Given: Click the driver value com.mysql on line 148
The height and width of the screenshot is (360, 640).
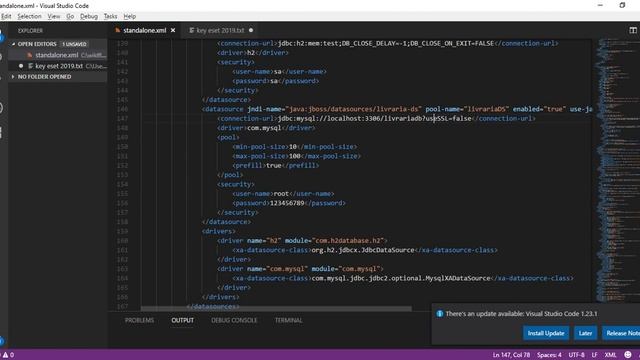Looking at the screenshot, I should pos(264,128).
